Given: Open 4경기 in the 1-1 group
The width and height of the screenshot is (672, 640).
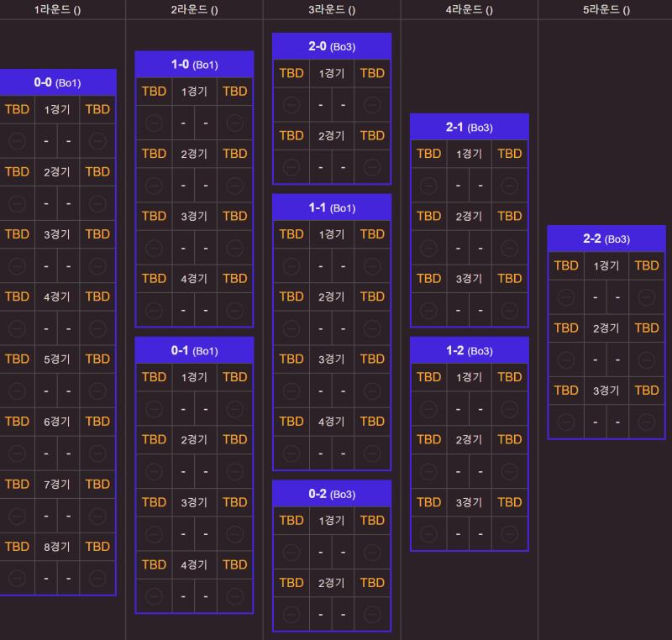Looking at the screenshot, I should tap(332, 422).
